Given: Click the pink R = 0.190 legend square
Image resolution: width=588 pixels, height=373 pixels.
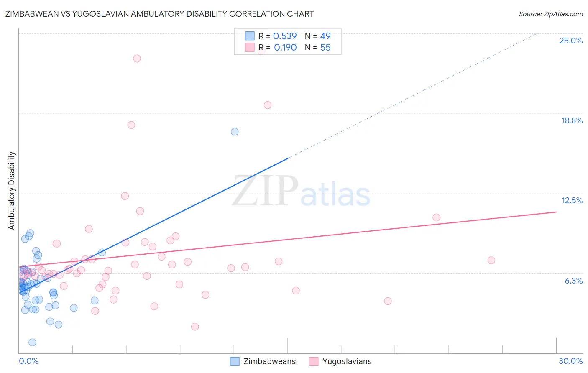Looking at the screenshot, I should pyautogui.click(x=250, y=47).
